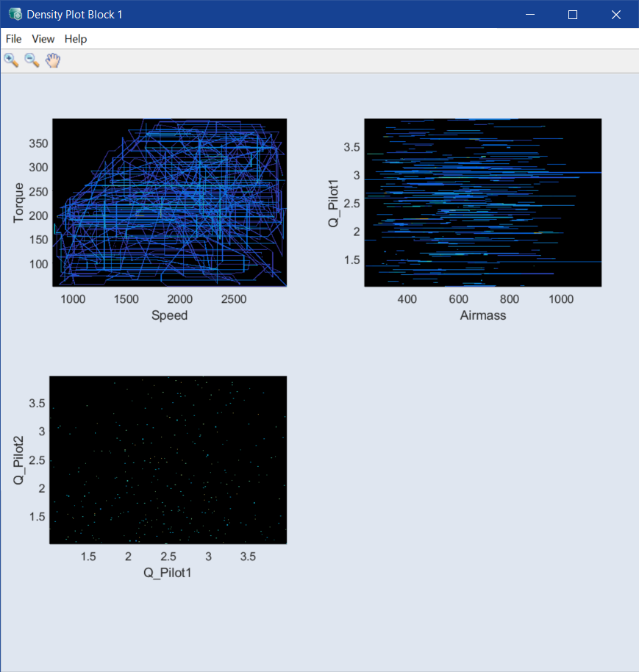Image resolution: width=639 pixels, height=672 pixels.
Task: Click the app icon in the title bar
Action: pyautogui.click(x=15, y=14)
